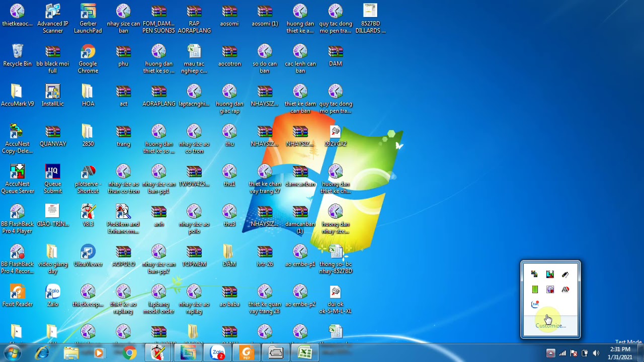The image size is (644, 362).
Task: Launch Gerber LaunchPad from the desktop
Action: (x=88, y=19)
